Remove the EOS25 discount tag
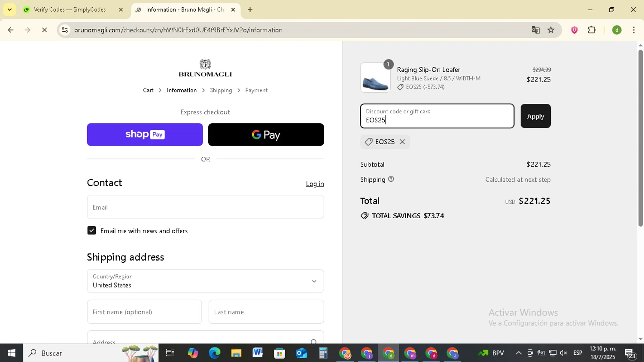The width and height of the screenshot is (644, 362). click(402, 142)
